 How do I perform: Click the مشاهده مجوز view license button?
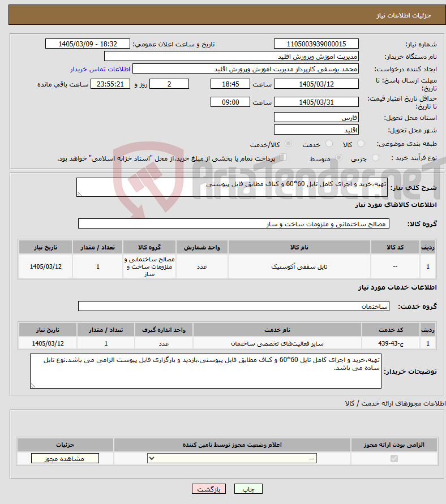[65, 458]
